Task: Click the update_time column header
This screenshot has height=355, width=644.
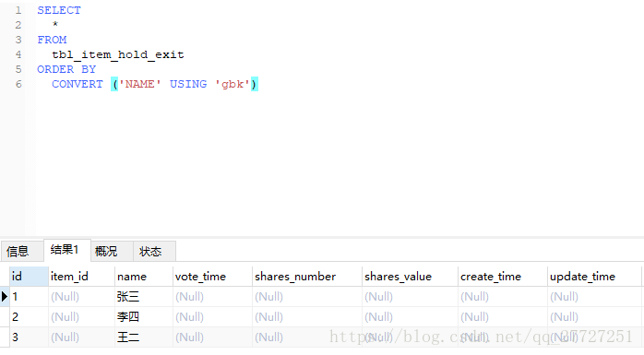Action: pos(594,277)
